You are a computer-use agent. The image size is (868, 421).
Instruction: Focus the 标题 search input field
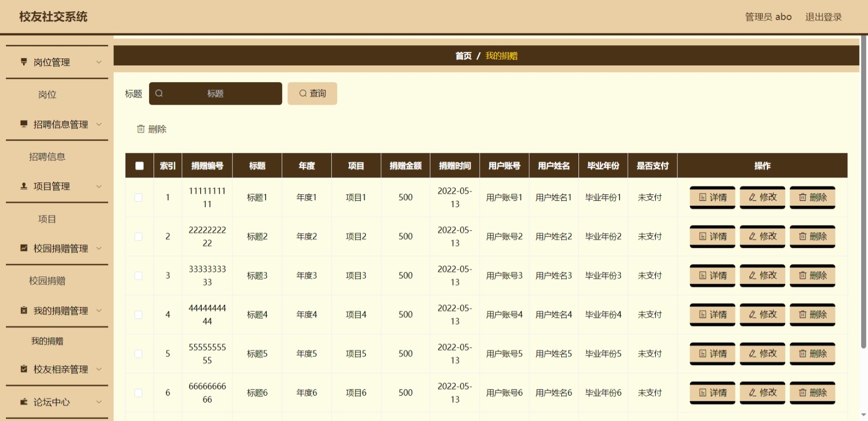pyautogui.click(x=216, y=93)
